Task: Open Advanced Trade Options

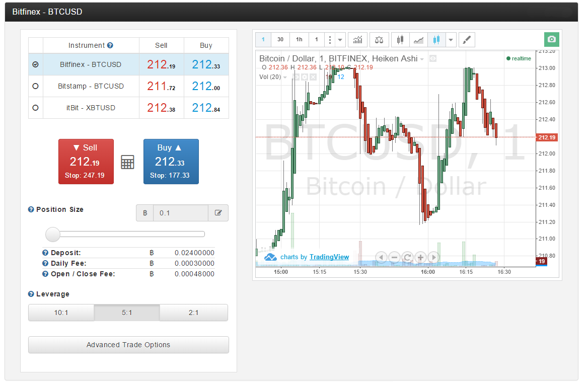Action: tap(128, 345)
